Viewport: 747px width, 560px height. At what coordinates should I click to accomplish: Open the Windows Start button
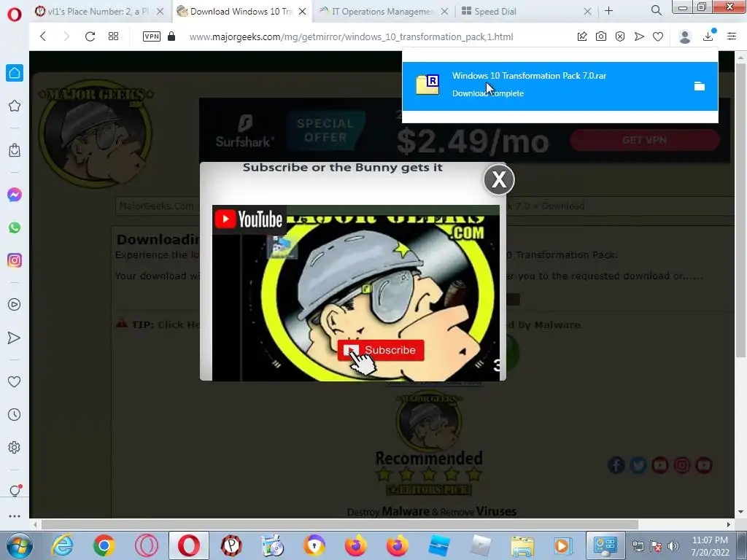(x=18, y=545)
